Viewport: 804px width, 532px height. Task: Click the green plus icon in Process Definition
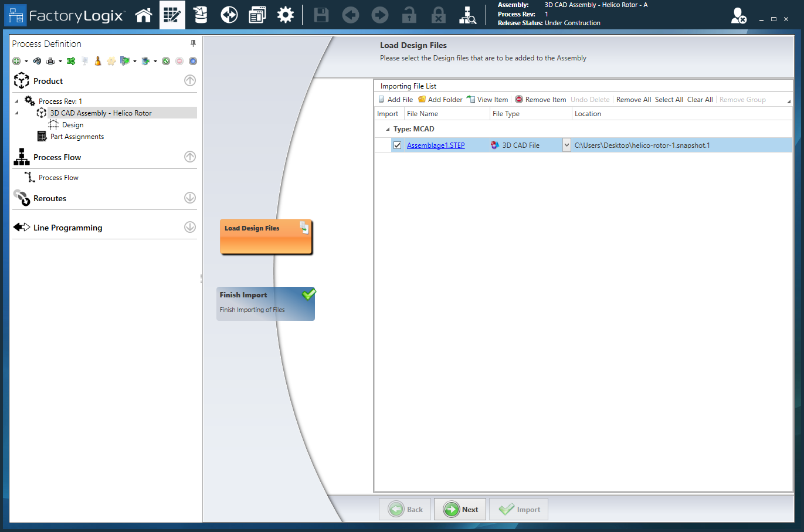pos(16,60)
